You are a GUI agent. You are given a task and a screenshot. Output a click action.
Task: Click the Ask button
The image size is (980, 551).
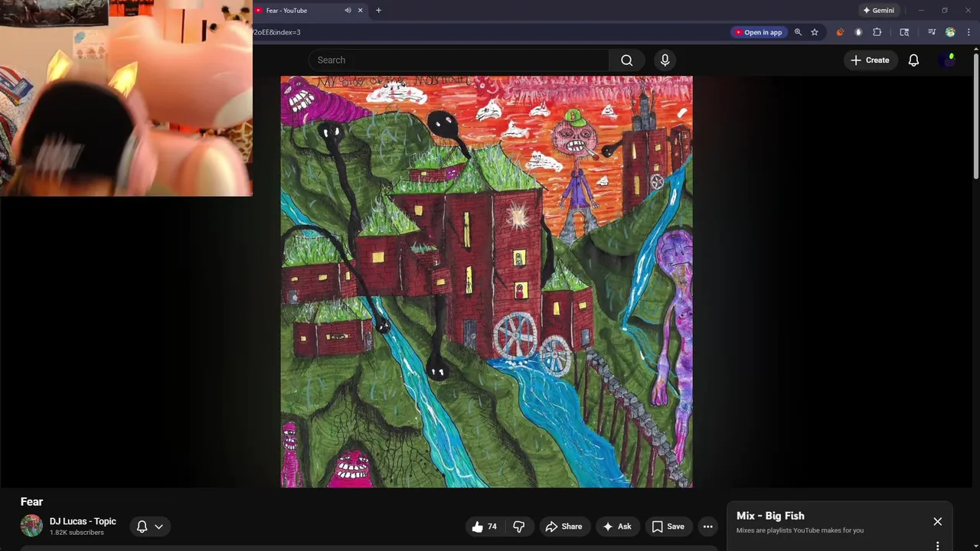tap(617, 527)
